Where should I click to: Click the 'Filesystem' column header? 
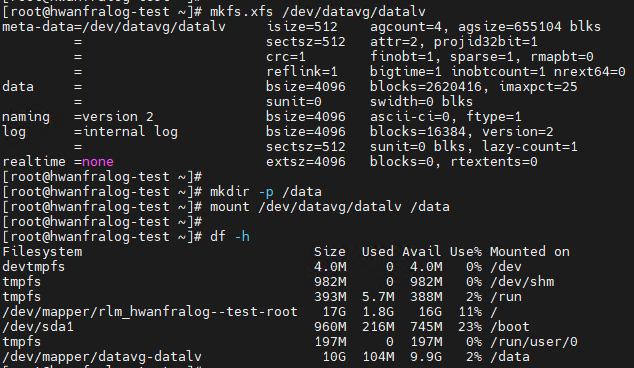pos(42,252)
